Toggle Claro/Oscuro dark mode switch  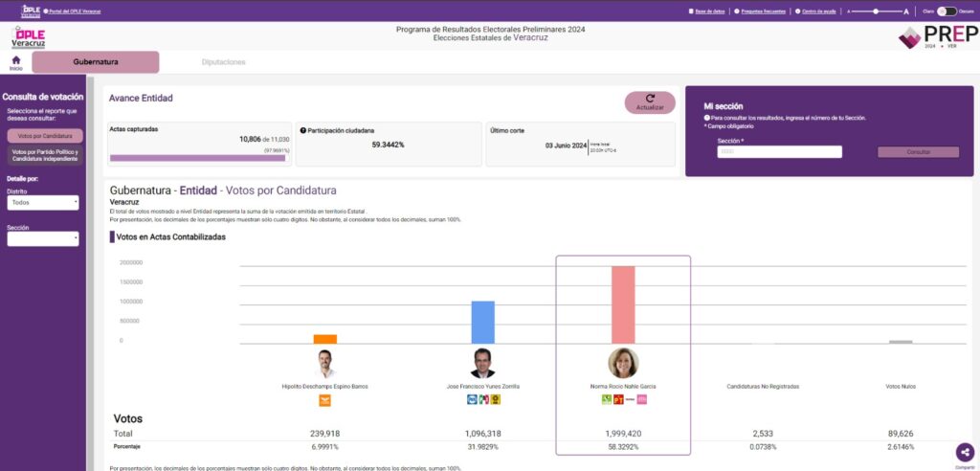[946, 11]
